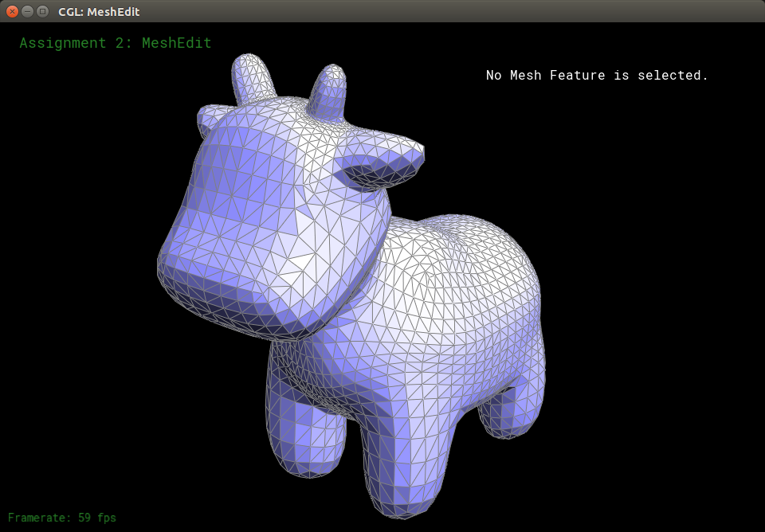This screenshot has height=532, width=765.
Task: Select a face on the cow's right horn
Action: (328, 89)
